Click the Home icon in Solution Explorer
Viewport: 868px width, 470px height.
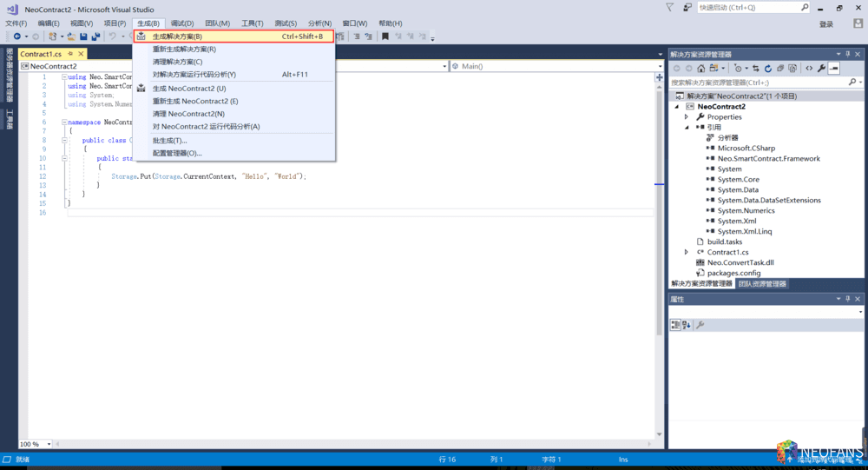700,68
